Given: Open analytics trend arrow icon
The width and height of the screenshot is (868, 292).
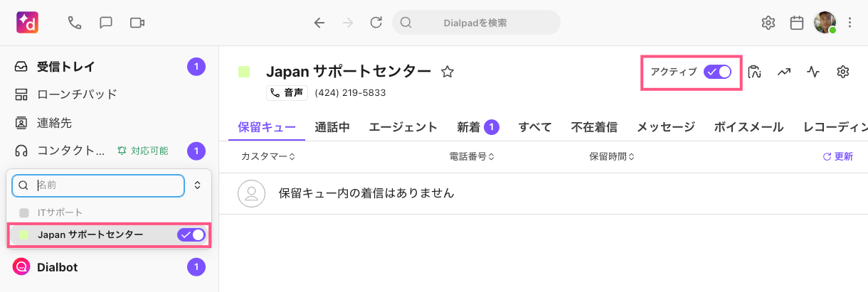Looking at the screenshot, I should [x=784, y=71].
